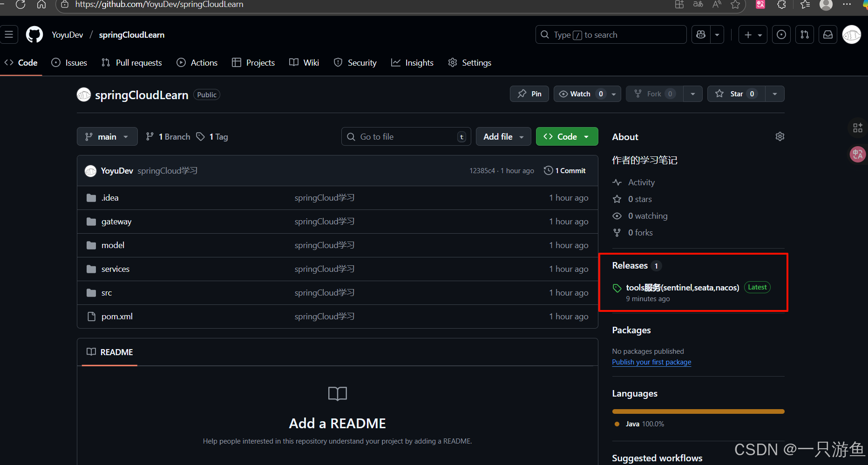Click Publish your first package link

651,362
